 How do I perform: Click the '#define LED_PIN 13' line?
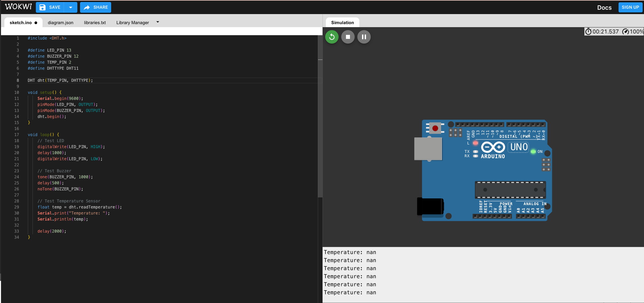click(x=49, y=50)
